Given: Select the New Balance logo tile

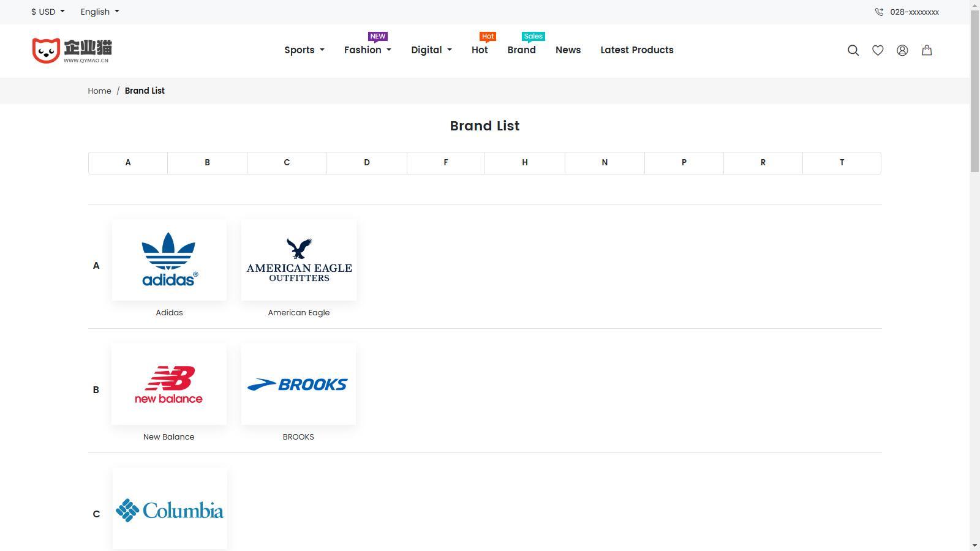Looking at the screenshot, I should (169, 384).
